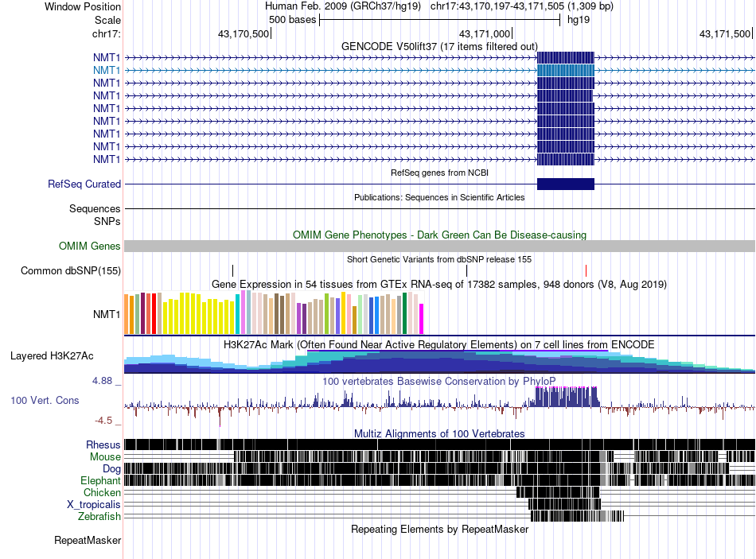The width and height of the screenshot is (756, 559).
Task: Click the chr17:43,170,197-43,171,505 position range text
Action: pos(522,6)
